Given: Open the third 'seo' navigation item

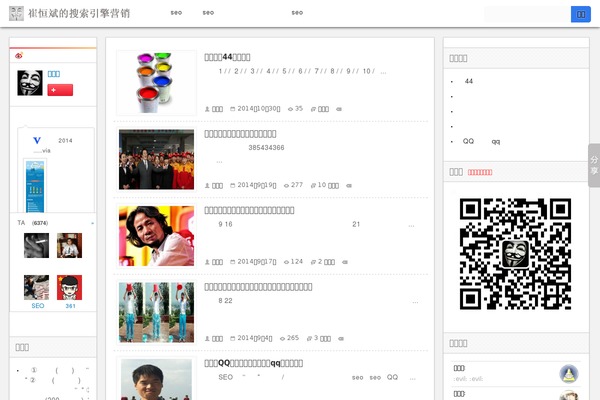Looking at the screenshot, I should 297,13.
